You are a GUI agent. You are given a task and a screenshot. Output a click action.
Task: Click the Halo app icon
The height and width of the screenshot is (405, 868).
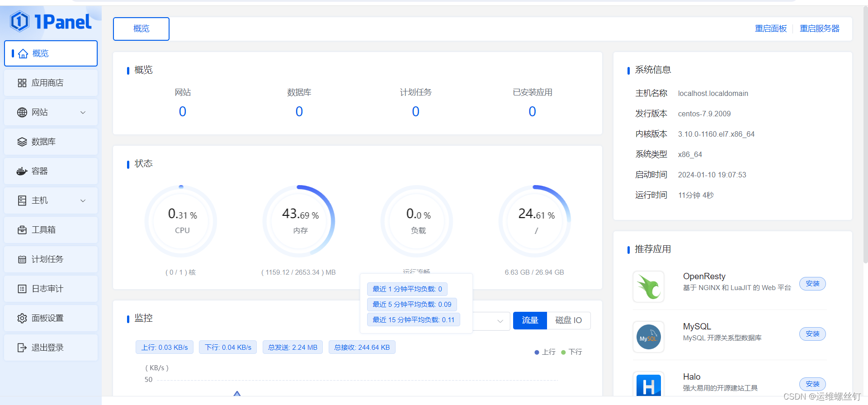[x=649, y=385]
